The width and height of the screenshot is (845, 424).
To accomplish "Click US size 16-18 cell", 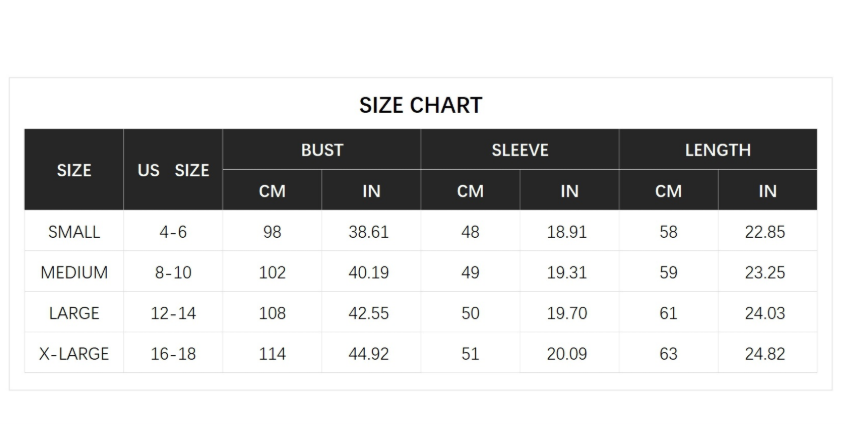I will (173, 354).
